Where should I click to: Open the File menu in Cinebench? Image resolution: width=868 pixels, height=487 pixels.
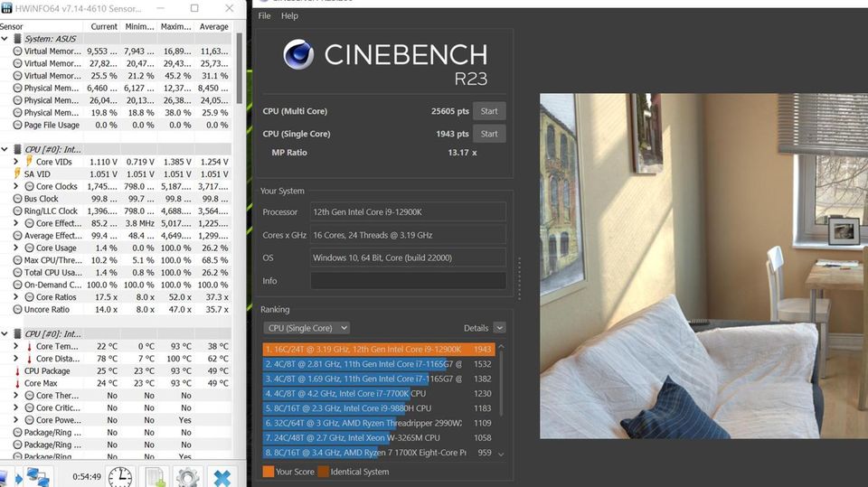click(x=264, y=16)
